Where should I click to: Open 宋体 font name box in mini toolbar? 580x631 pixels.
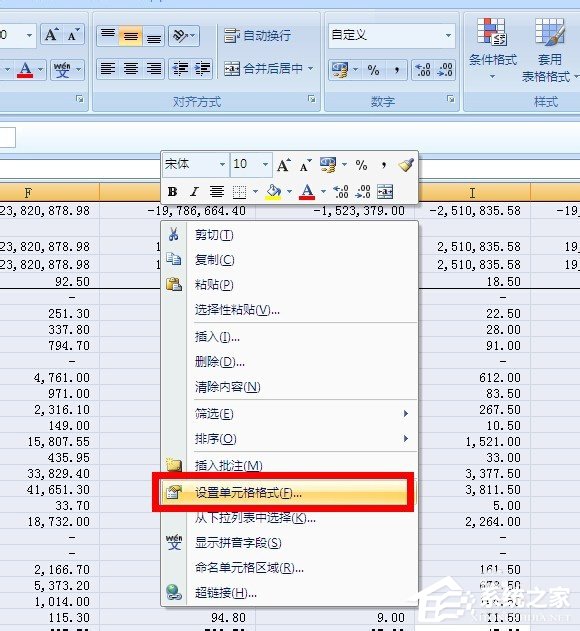(195, 164)
